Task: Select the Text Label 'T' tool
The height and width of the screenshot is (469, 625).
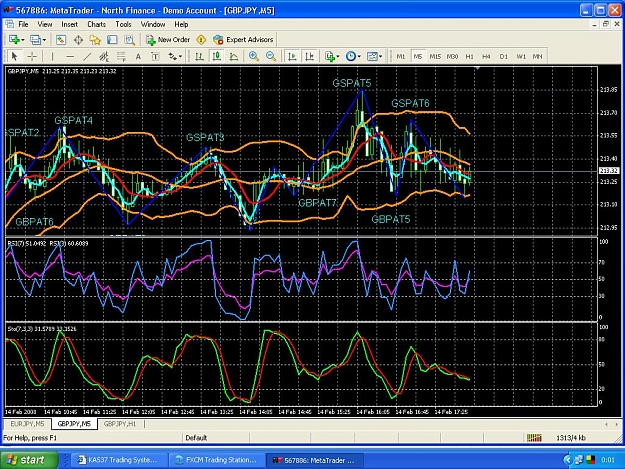Action: [155, 57]
